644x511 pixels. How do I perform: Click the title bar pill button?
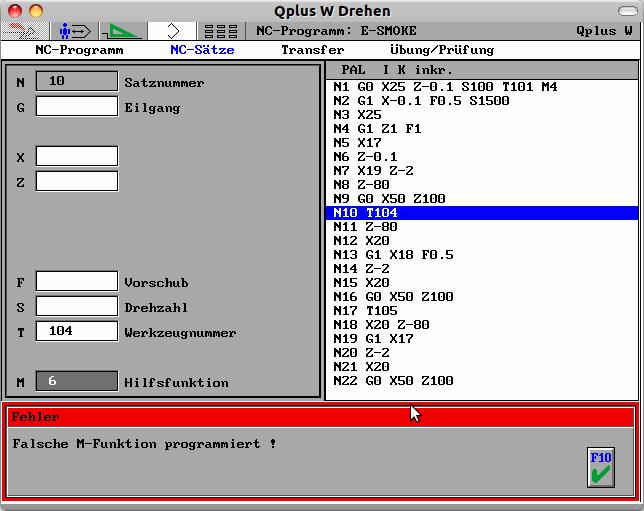[628, 11]
